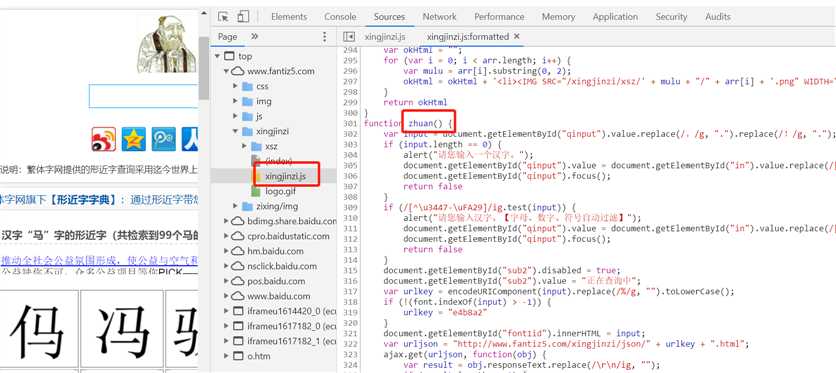836x373 pixels.
Task: Share via the Renren icon
Action: (x=190, y=139)
